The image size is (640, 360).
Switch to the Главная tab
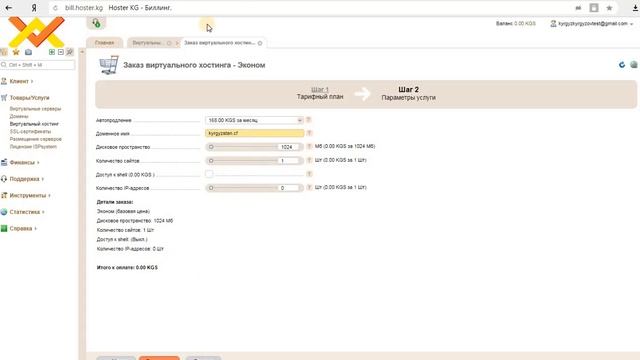(x=104, y=43)
